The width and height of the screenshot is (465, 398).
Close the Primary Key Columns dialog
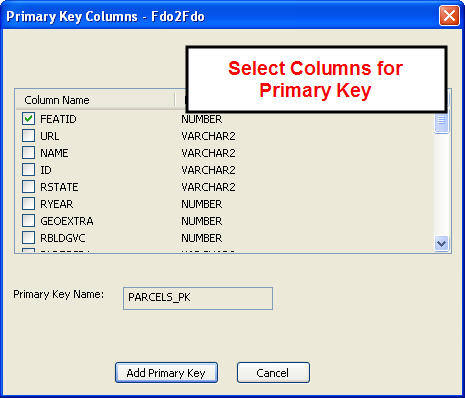click(x=449, y=15)
